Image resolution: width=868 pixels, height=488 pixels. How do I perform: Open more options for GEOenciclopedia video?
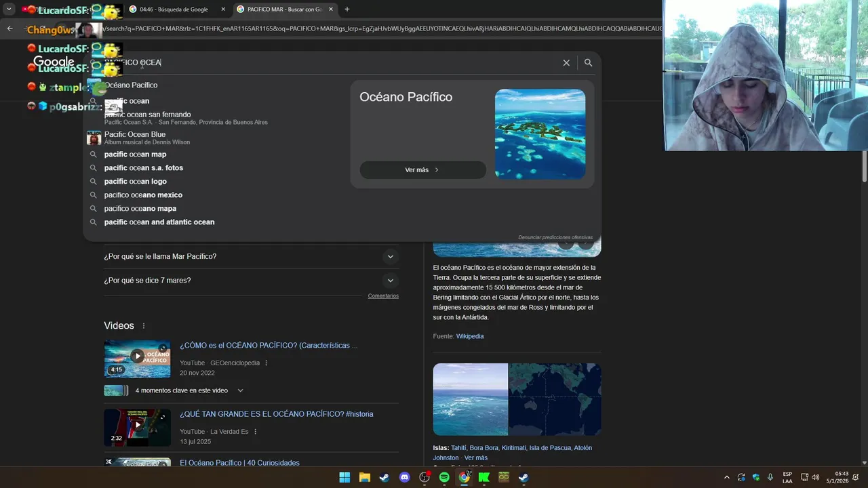click(x=266, y=363)
